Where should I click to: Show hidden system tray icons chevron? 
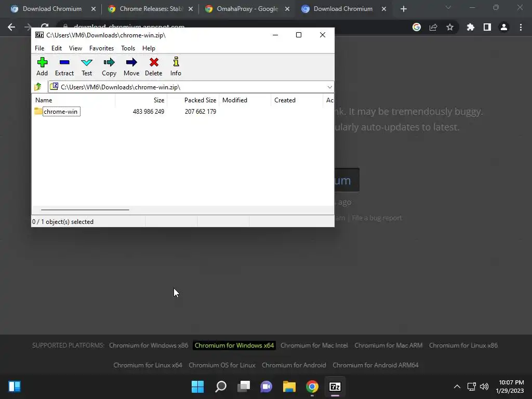click(x=457, y=387)
